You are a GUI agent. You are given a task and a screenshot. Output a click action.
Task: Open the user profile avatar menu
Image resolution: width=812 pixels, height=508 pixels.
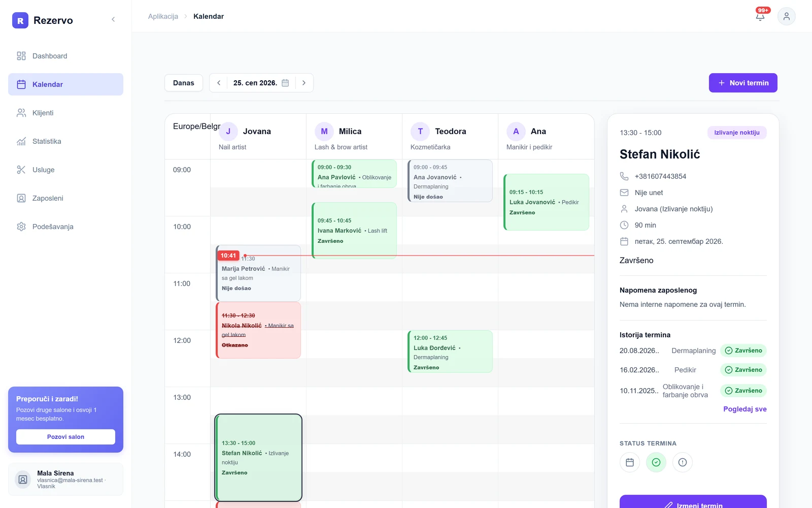(x=786, y=16)
